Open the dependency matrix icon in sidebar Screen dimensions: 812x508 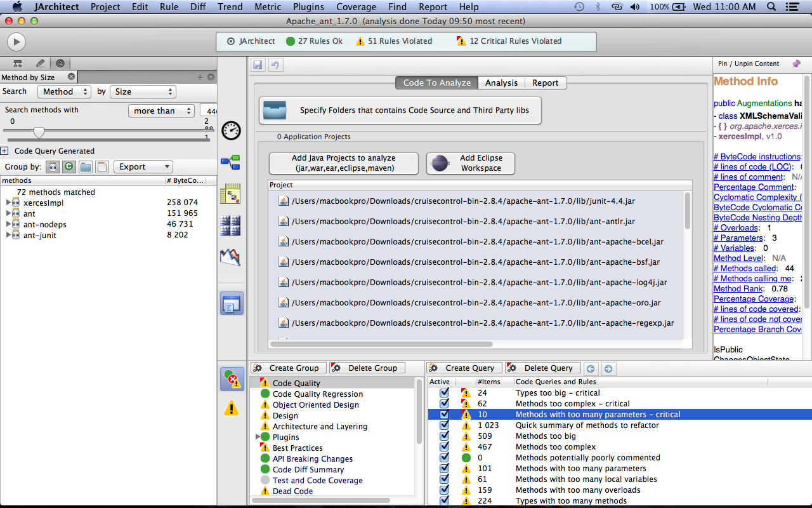tap(230, 194)
